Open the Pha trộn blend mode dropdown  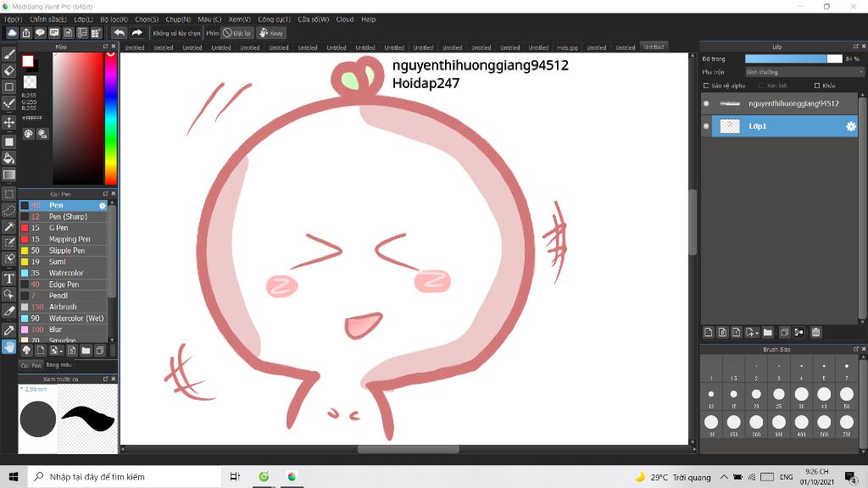pos(804,72)
